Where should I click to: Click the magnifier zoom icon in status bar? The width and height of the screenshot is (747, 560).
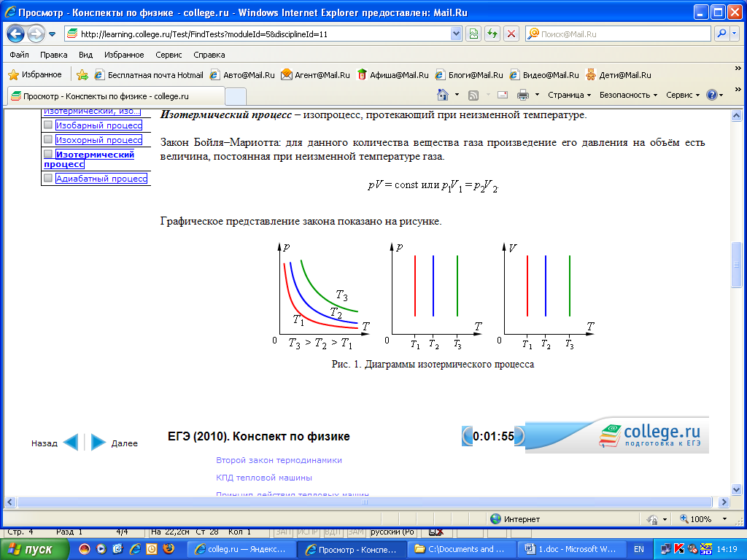coord(684,518)
